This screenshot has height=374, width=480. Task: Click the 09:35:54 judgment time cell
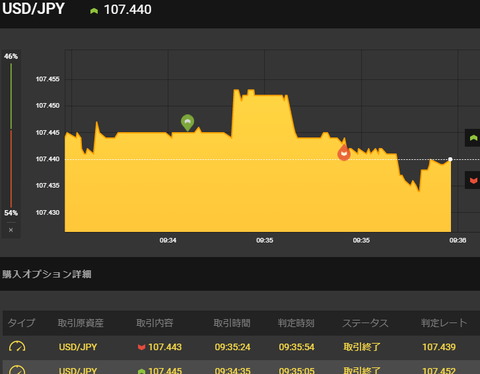(297, 347)
